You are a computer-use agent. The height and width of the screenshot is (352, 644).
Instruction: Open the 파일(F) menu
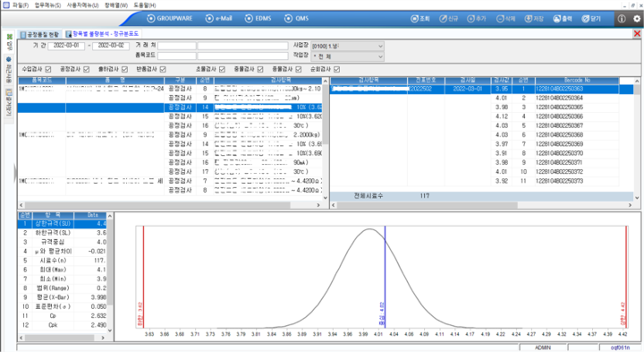[x=21, y=5]
